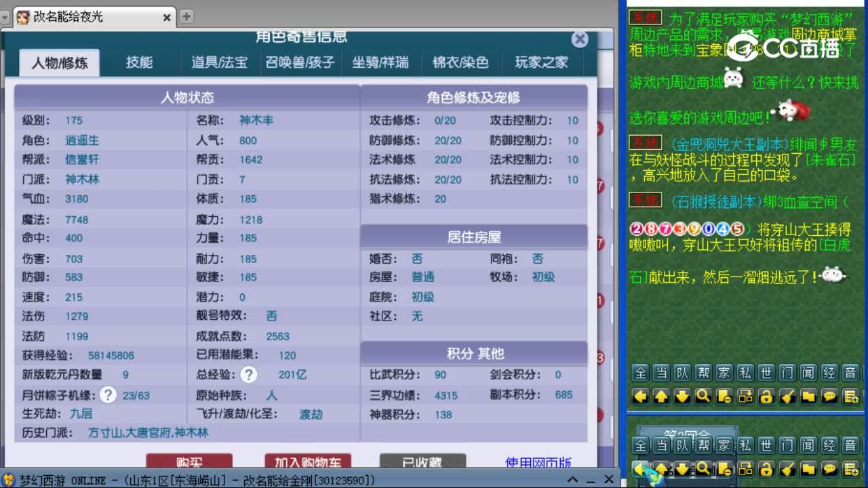Close the 角色寄售信息 dialog
This screenshot has width=868, height=488.
pos(580,39)
